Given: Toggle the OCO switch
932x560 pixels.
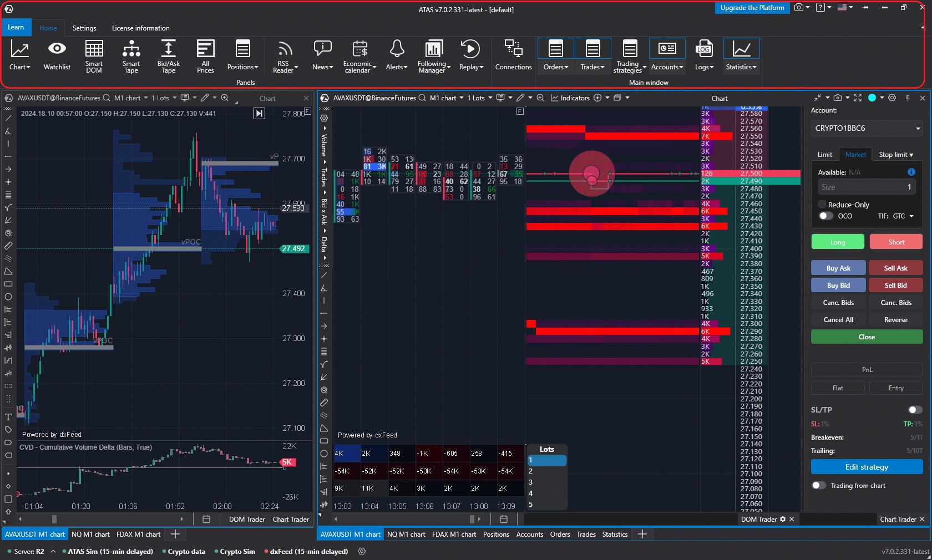Looking at the screenshot, I should pos(826,216).
